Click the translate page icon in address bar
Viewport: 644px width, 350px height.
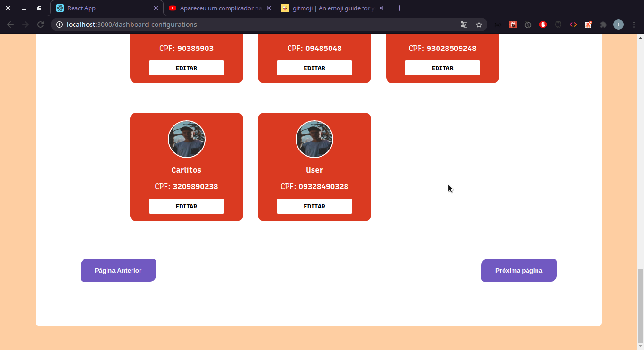(x=464, y=25)
